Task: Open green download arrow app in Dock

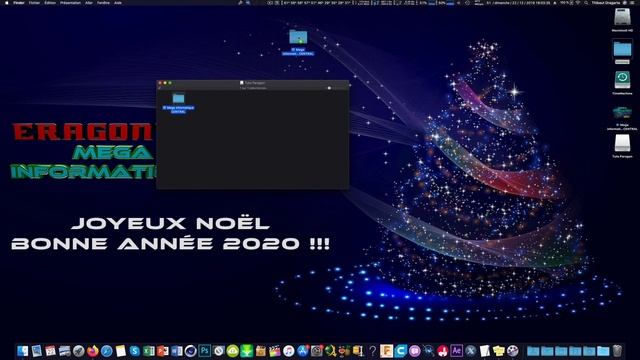Action: (247, 351)
